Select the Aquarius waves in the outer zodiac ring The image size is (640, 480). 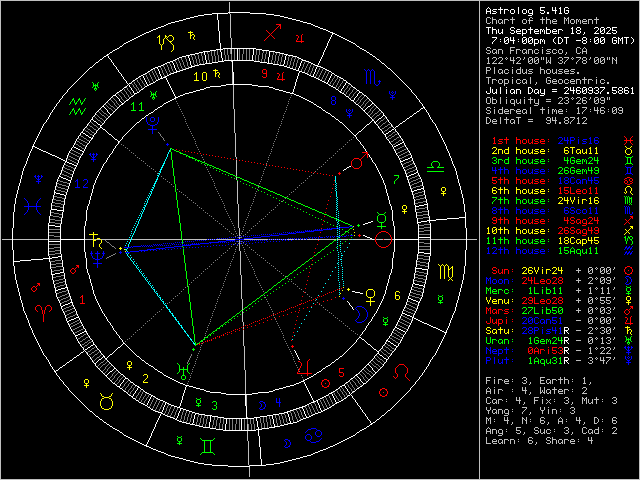pos(78,107)
